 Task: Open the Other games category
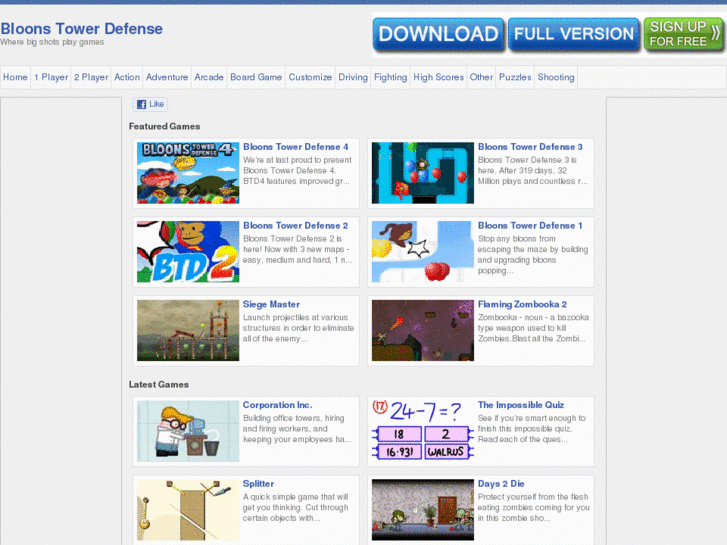pyautogui.click(x=481, y=77)
